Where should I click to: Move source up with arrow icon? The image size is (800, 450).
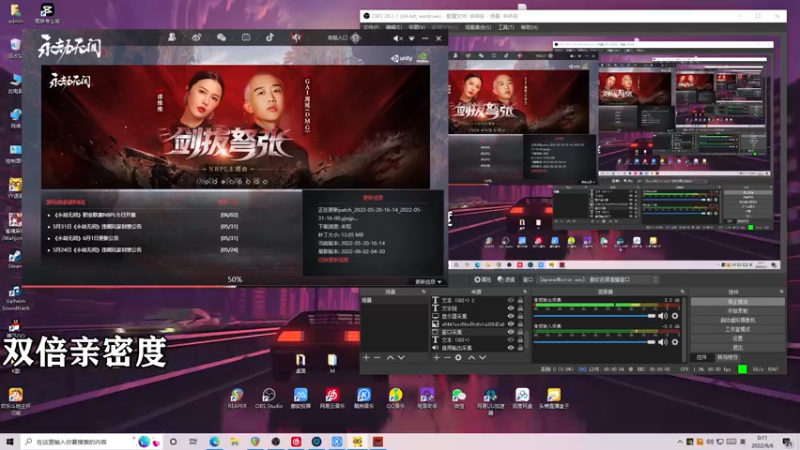pyautogui.click(x=471, y=358)
